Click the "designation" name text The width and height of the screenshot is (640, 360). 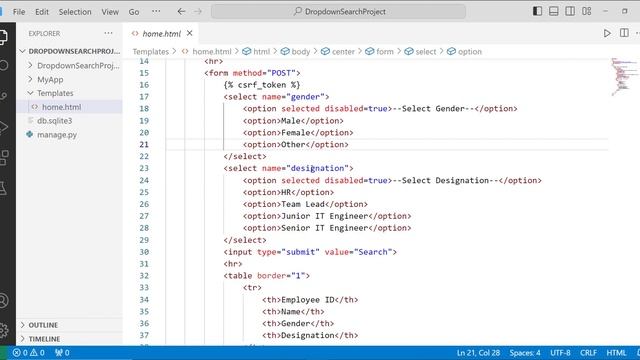click(317, 168)
